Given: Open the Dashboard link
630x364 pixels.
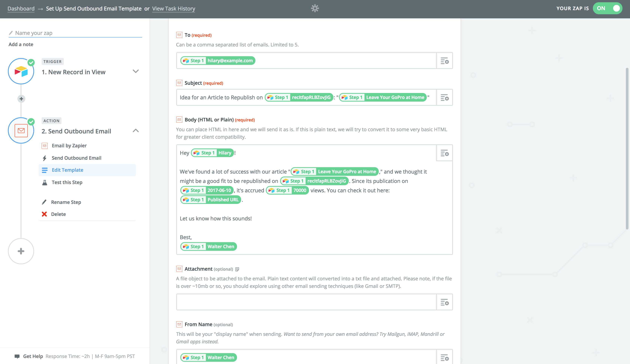Looking at the screenshot, I should pos(21,8).
